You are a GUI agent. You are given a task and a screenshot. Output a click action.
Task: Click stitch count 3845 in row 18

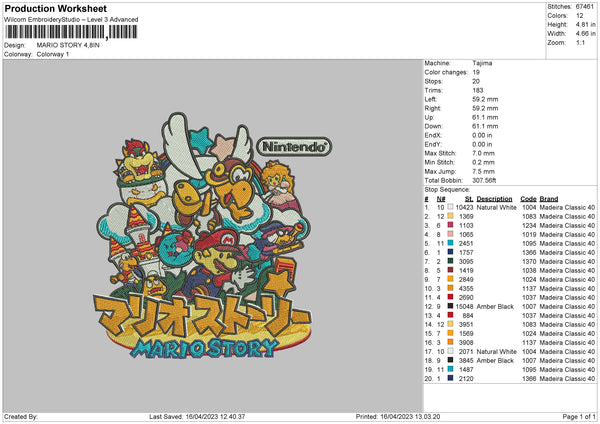pyautogui.click(x=466, y=360)
